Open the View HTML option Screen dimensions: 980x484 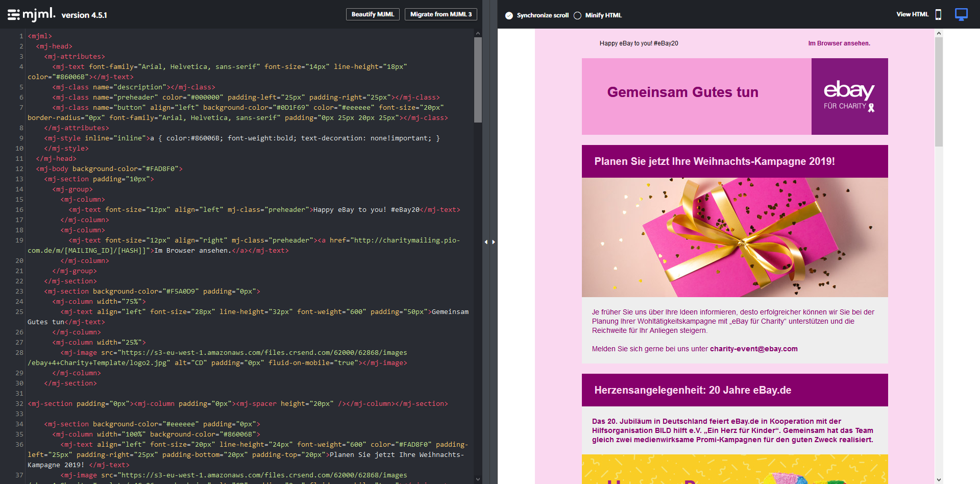pos(912,14)
